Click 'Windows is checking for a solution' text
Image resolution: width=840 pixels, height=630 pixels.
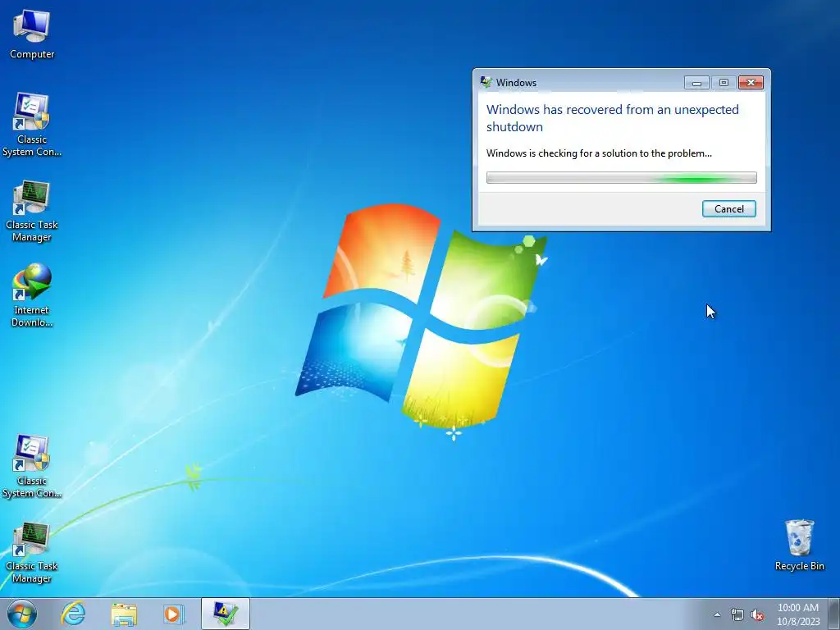599,153
